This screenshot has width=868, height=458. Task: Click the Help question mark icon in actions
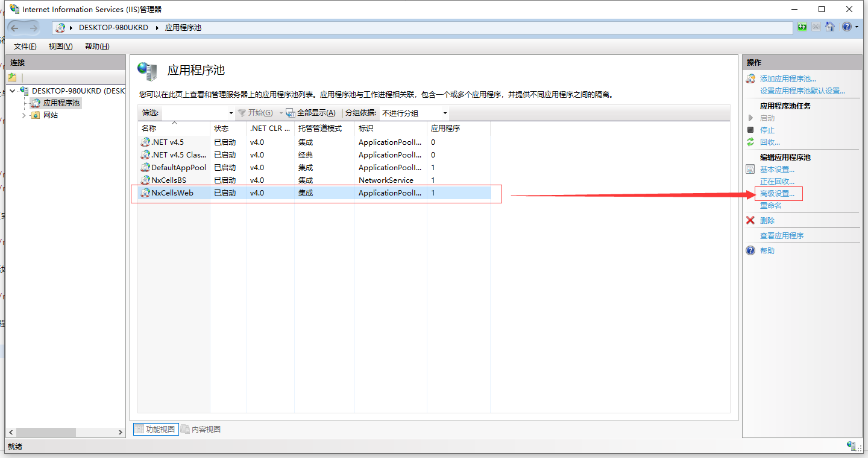click(750, 250)
